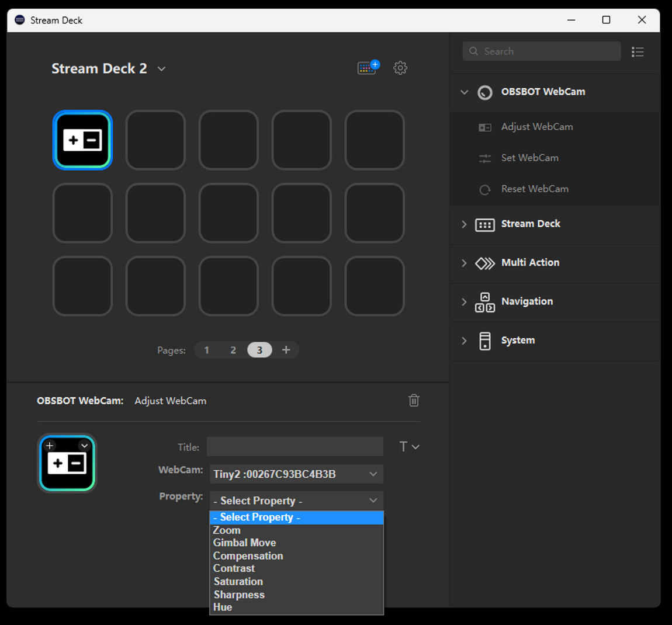The height and width of the screenshot is (625, 672).
Task: Click inside the Title text field
Action: pyautogui.click(x=295, y=446)
